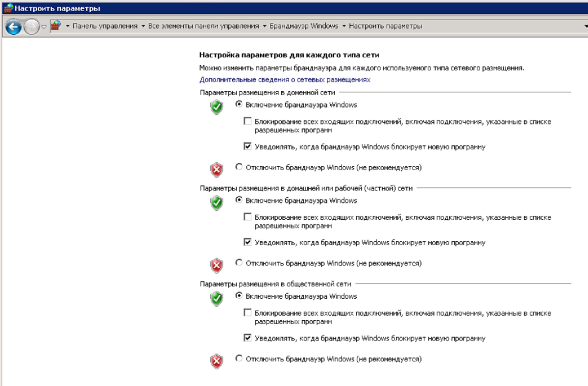Select "Включение брандмауэра Windows" for domain network
This screenshot has height=386, width=588.
point(238,104)
